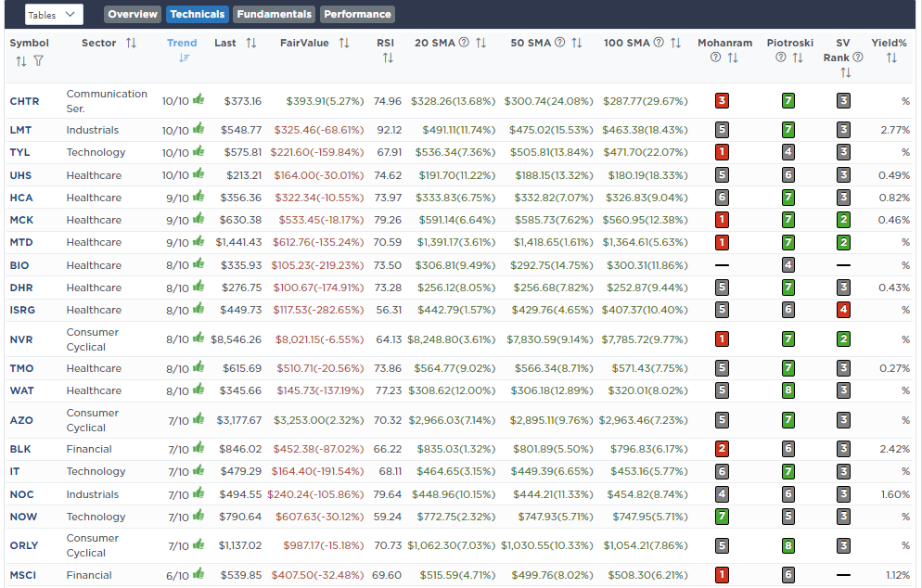Select CHTR fair value $393.91(5.27%)
Screen dimensions: 922x588
click(x=326, y=101)
